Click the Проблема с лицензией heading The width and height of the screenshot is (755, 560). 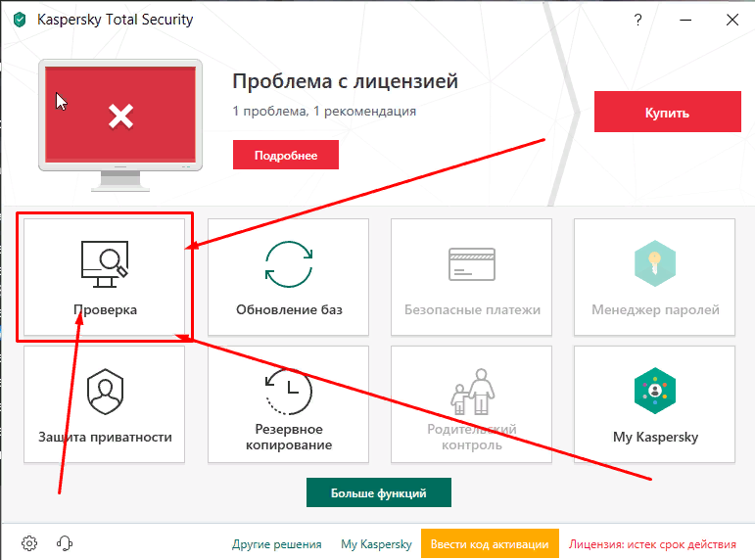coord(345,81)
